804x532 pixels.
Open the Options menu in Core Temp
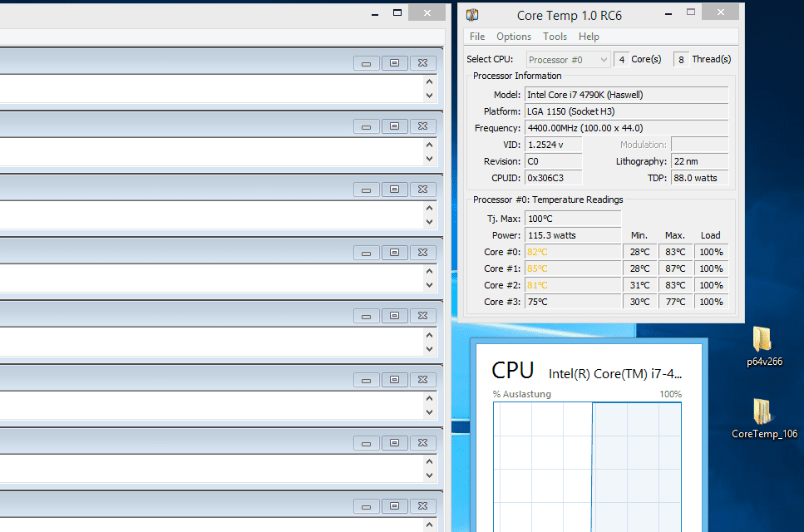[x=513, y=37]
